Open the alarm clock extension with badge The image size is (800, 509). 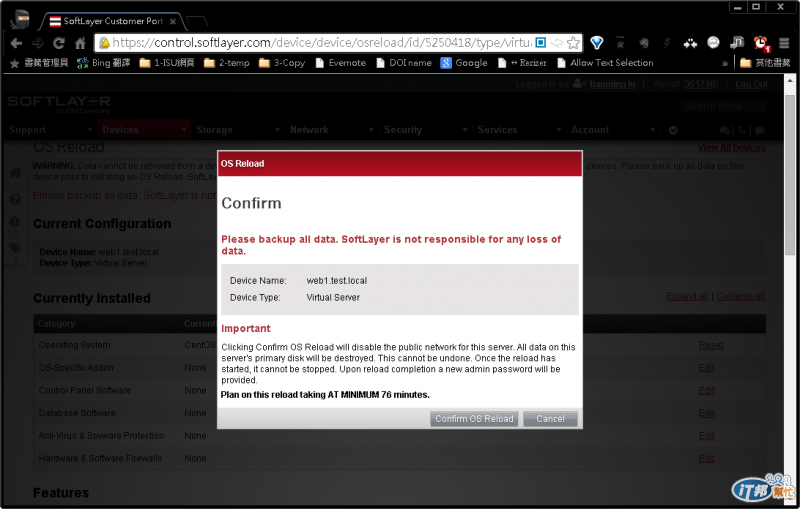click(761, 43)
